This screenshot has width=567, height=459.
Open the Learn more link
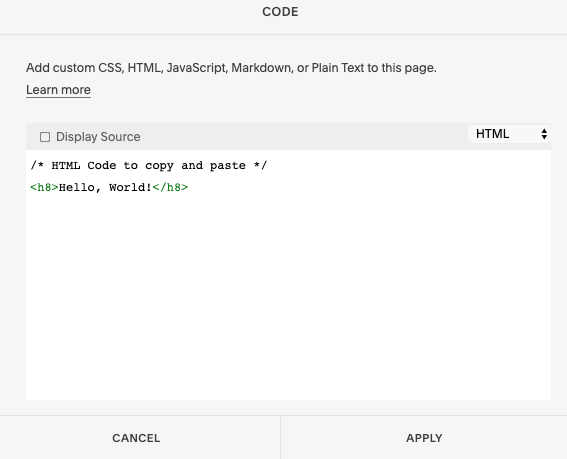[x=58, y=90]
